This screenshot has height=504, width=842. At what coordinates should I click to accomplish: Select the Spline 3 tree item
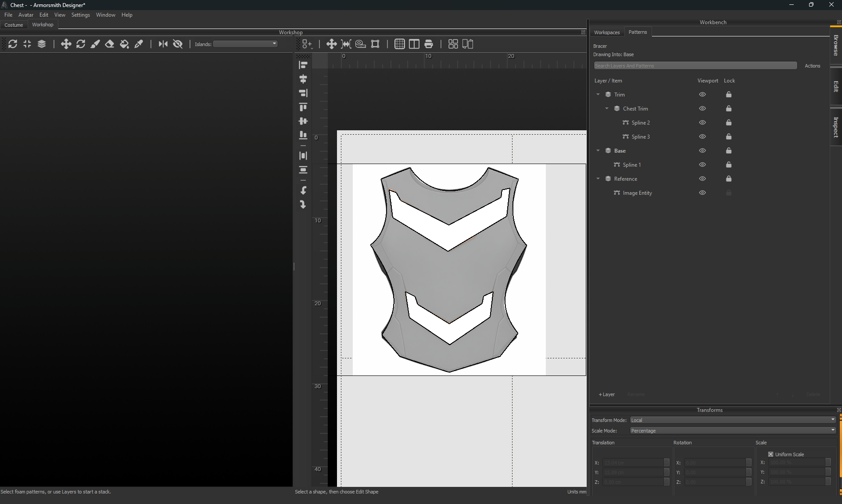click(x=641, y=137)
